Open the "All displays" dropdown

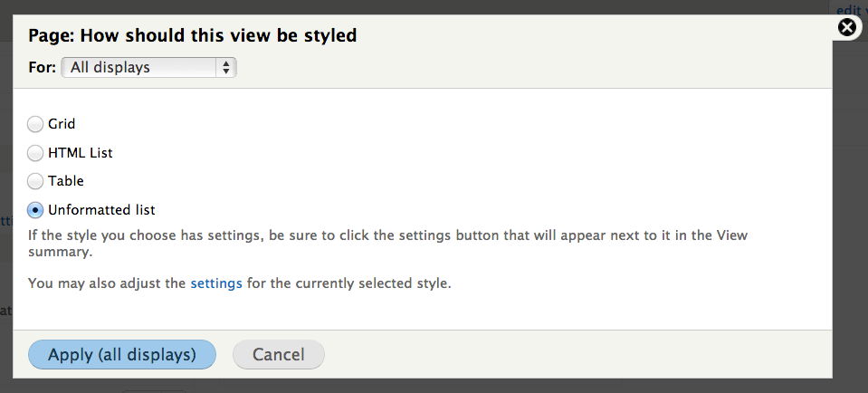[x=149, y=68]
